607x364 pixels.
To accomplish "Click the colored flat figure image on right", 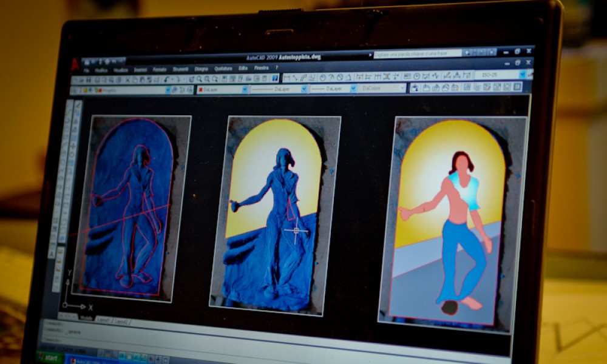I will click(451, 223).
